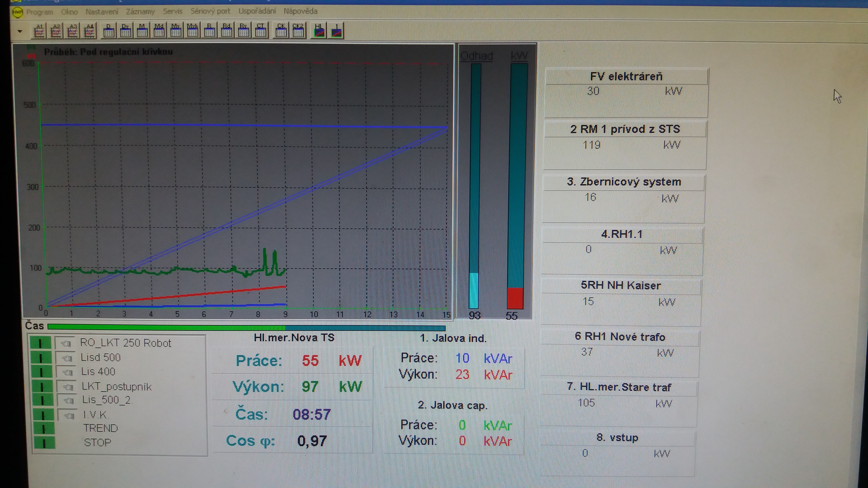Expand the toolbar dropdown arrow
Screen dimensions: 868x488
[20, 32]
